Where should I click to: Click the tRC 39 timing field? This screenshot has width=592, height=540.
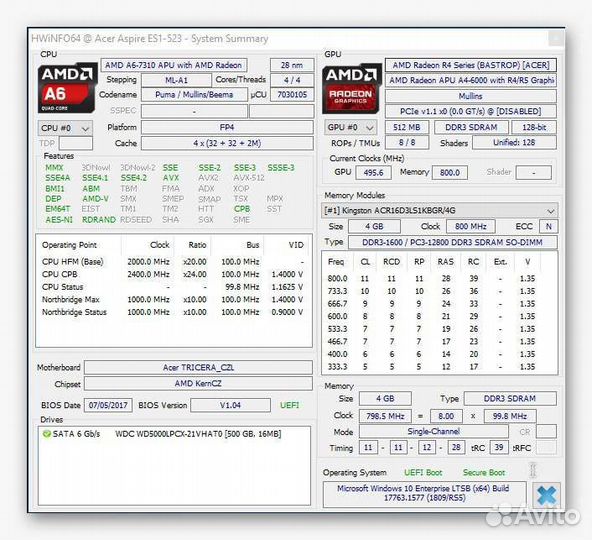point(499,447)
